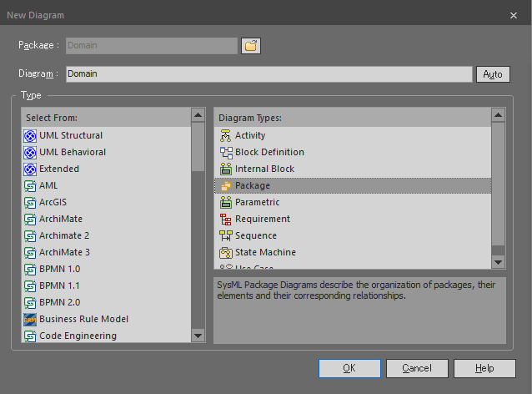This screenshot has width=532, height=394.
Task: Pick the Requirement diagram type
Action: 353,219
